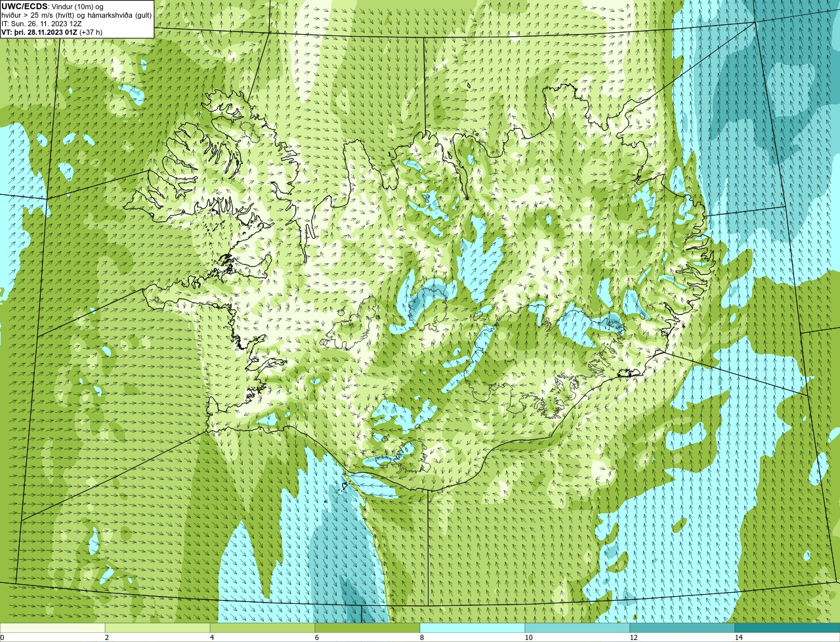The image size is (840, 642).
Task: Click the legend scale label "8"
Action: coord(421,637)
